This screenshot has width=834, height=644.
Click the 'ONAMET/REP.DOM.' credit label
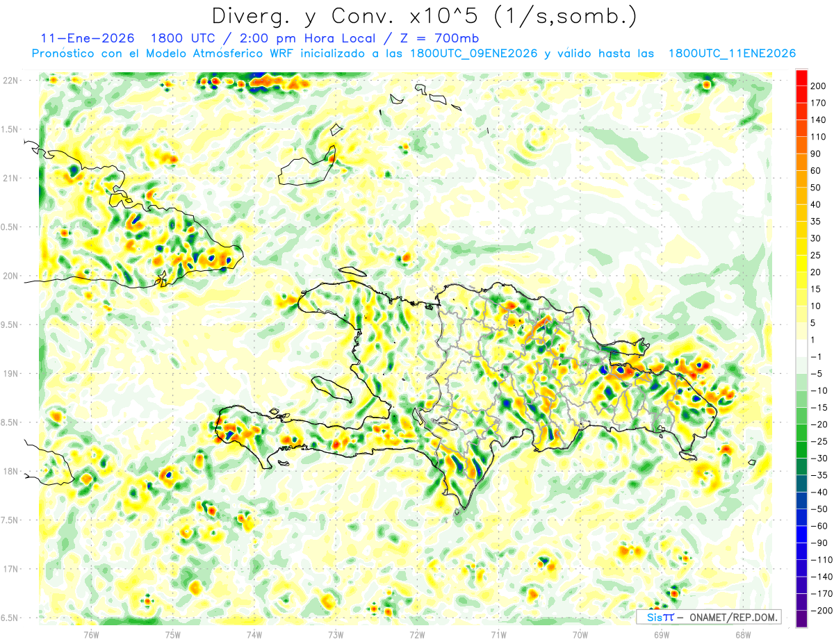click(733, 617)
